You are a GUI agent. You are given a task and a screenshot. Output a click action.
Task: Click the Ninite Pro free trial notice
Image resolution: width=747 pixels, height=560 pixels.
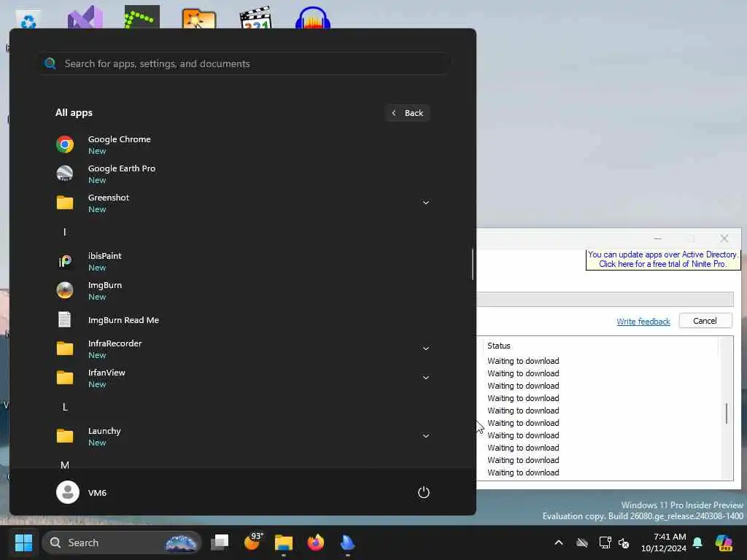662,260
